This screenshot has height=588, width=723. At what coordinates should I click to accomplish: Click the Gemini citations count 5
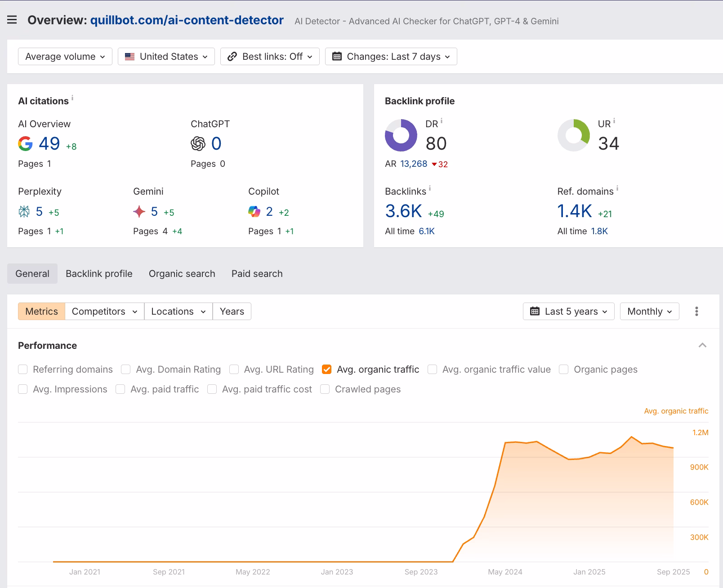(x=154, y=211)
